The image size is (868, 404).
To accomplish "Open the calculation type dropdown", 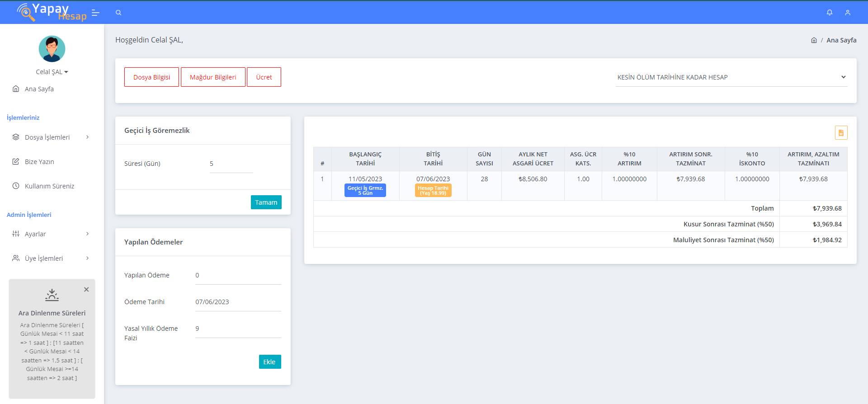I will pos(731,77).
